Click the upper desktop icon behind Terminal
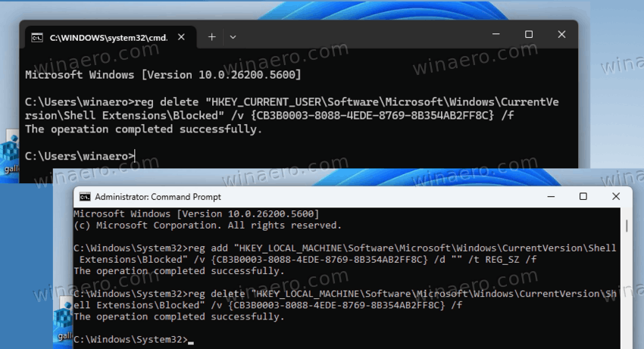 pyautogui.click(x=10, y=153)
